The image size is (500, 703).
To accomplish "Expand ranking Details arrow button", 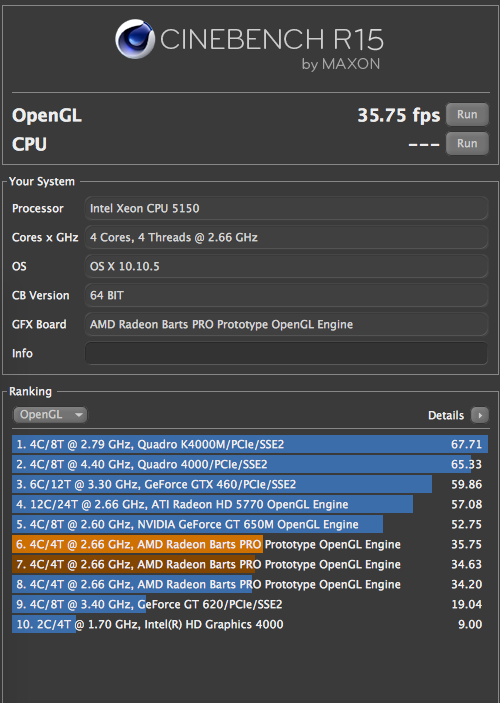I will [x=479, y=415].
